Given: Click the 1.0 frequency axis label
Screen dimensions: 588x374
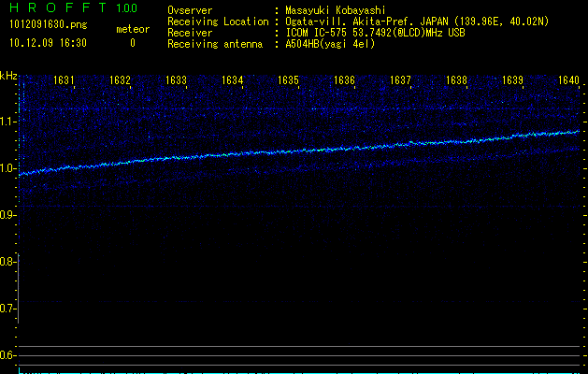Looking at the screenshot, I should [8, 168].
